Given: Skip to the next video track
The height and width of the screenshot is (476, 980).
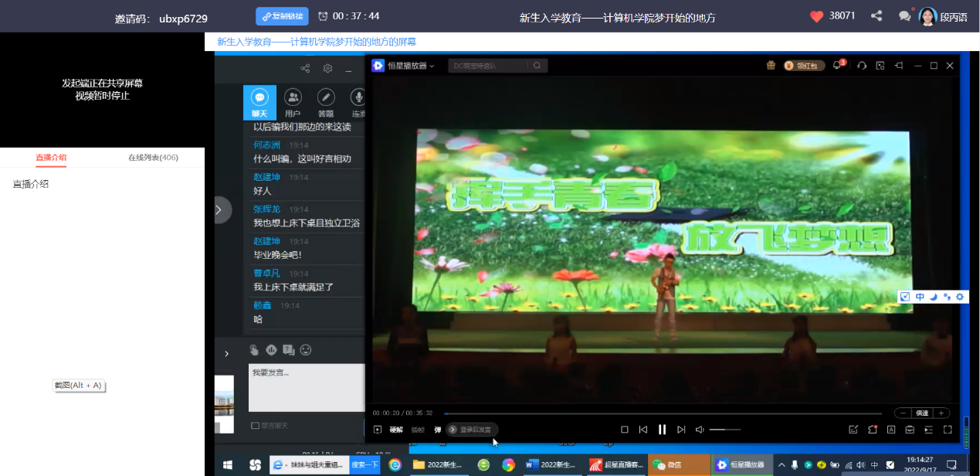Looking at the screenshot, I should pyautogui.click(x=681, y=430).
